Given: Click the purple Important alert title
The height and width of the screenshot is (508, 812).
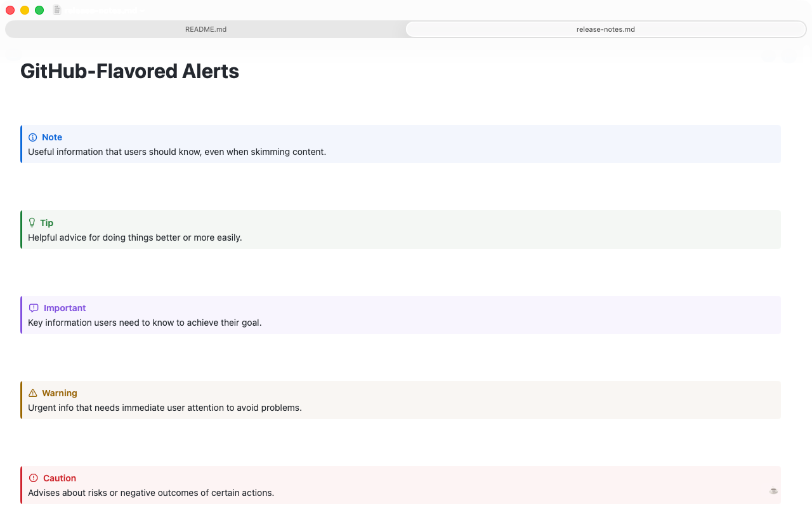Looking at the screenshot, I should pyautogui.click(x=65, y=308).
